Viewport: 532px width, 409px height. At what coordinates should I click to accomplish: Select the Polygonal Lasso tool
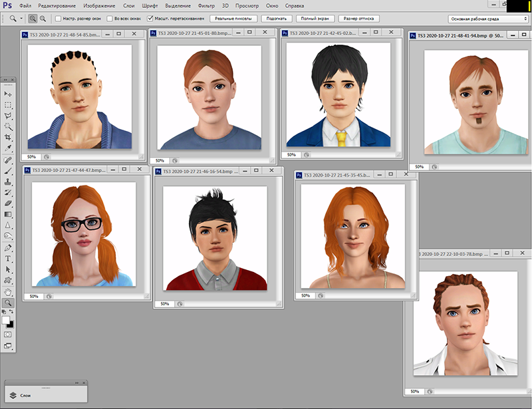[x=8, y=116]
